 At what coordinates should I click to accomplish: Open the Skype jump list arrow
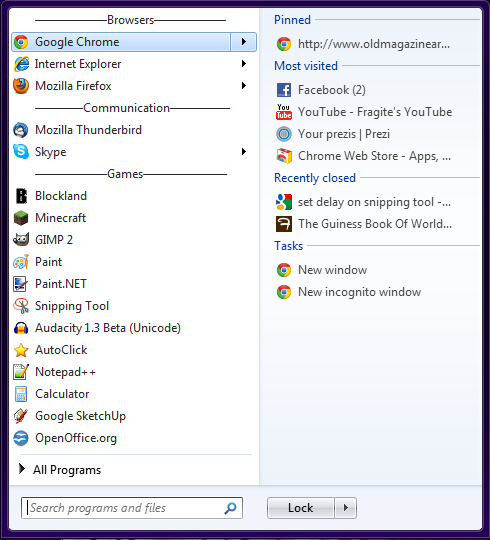click(x=244, y=152)
